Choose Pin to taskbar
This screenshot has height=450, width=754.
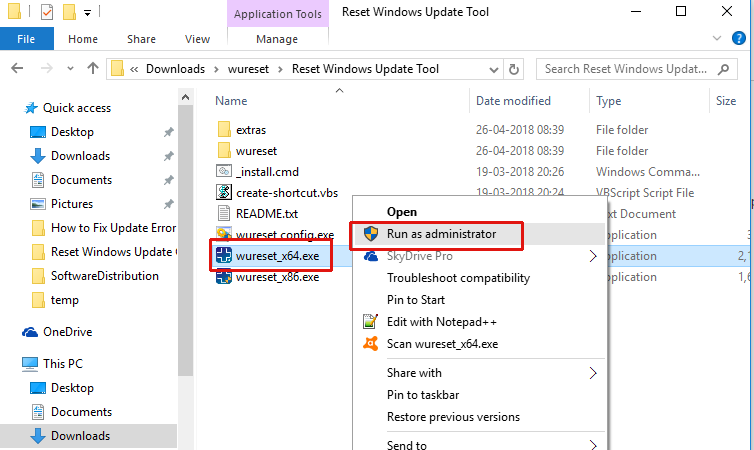[423, 395]
